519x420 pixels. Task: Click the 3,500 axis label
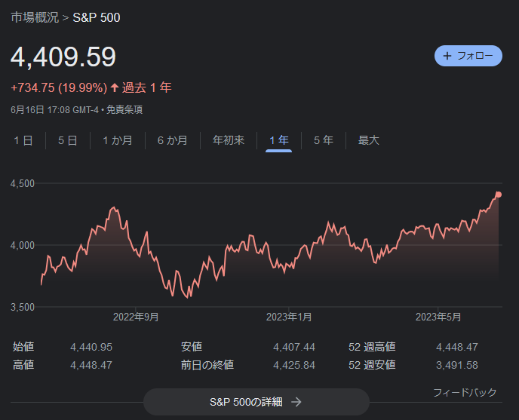click(23, 307)
